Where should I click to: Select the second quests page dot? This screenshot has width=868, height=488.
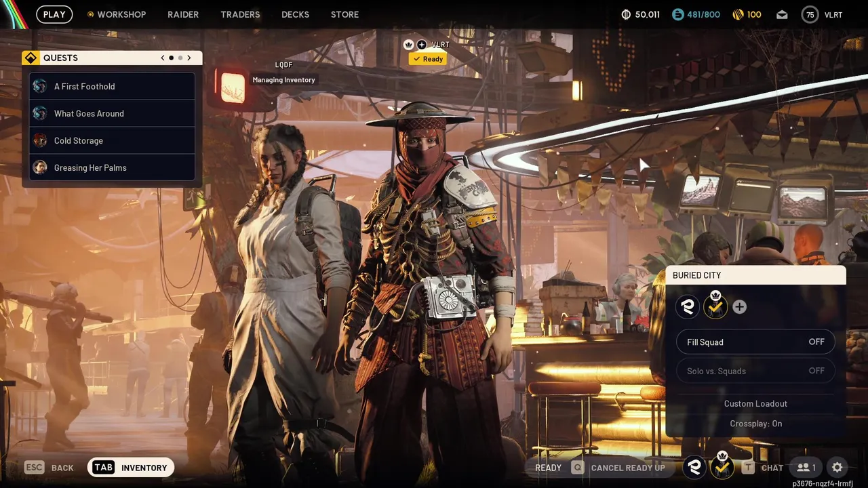[180, 58]
